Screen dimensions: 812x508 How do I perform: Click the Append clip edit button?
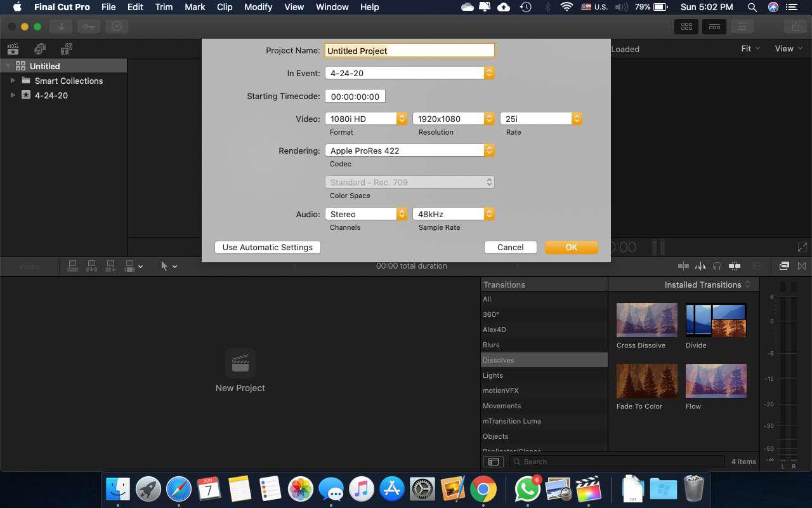coord(110,266)
